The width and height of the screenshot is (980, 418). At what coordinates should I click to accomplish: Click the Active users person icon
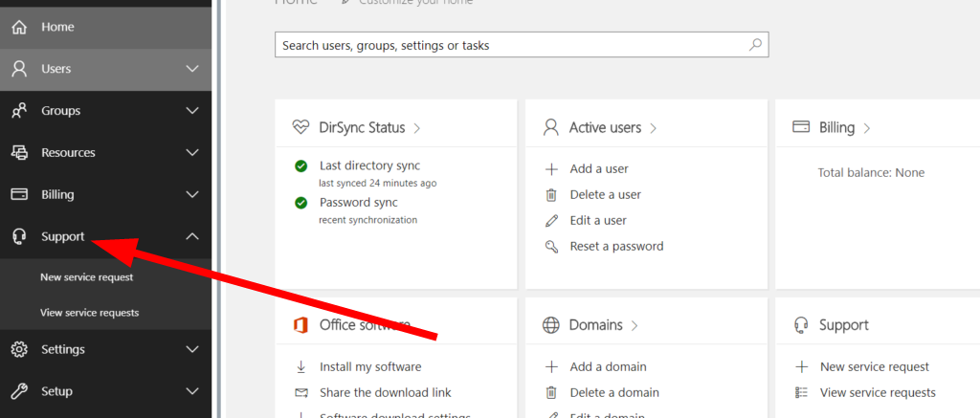[550, 127]
